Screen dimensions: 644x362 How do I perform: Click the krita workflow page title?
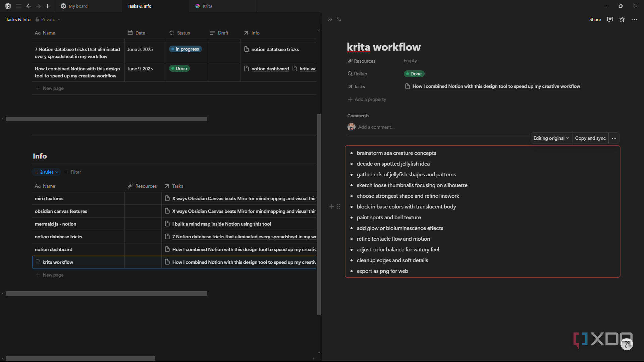point(384,47)
